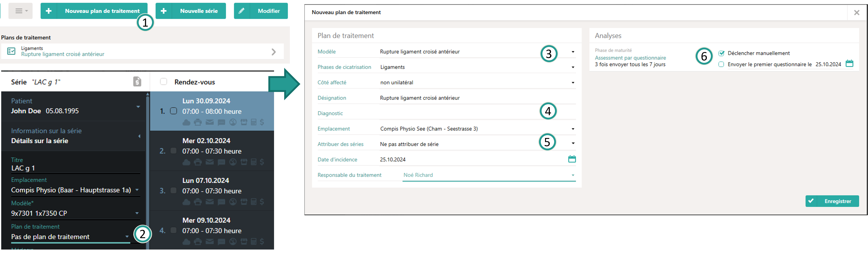This screenshot has width=868, height=254.
Task: Click Nouvelle série button
Action: (191, 11)
